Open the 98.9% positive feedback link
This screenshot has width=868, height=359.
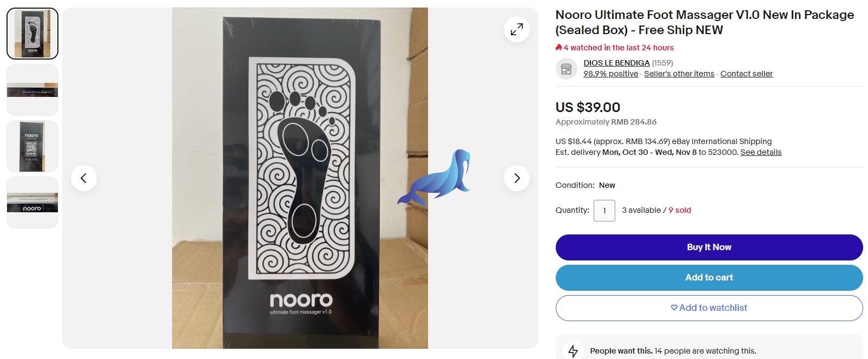(x=610, y=74)
